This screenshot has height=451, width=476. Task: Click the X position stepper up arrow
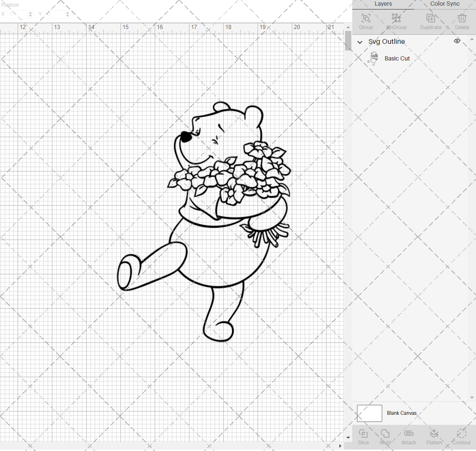(x=30, y=12)
